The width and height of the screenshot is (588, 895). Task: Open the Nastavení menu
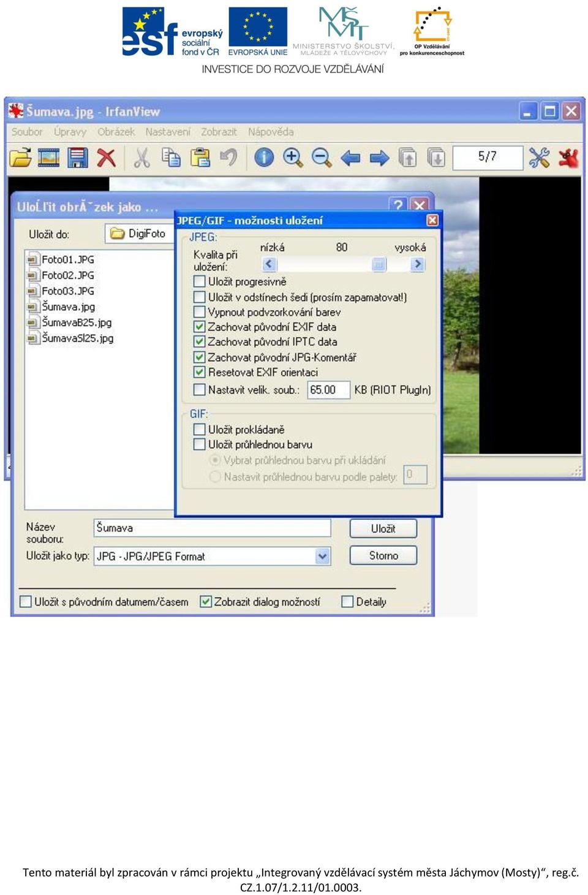(x=168, y=132)
